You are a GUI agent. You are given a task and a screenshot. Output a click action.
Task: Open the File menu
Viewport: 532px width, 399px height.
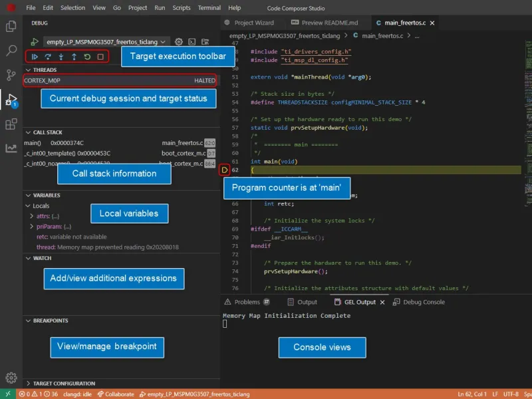coord(31,8)
